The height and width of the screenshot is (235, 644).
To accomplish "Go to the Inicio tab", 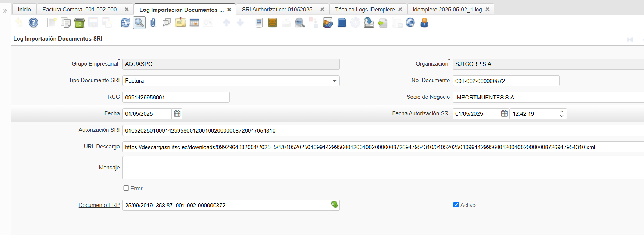I will point(24,10).
